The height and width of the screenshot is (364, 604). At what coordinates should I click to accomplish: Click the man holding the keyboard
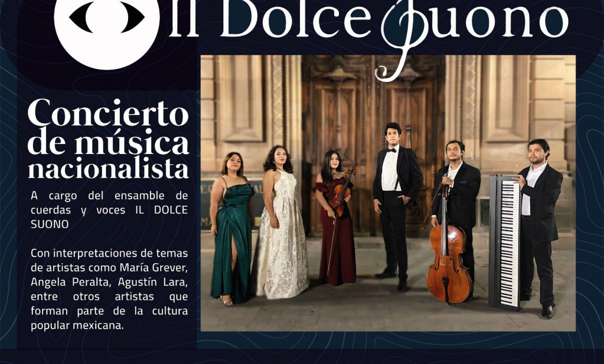(539, 228)
